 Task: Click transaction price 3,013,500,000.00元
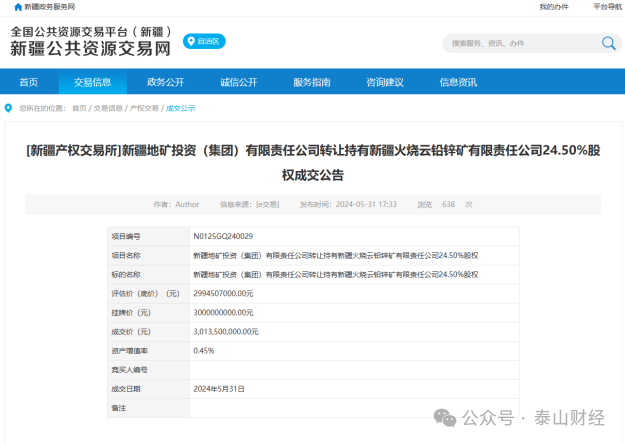click(x=226, y=332)
